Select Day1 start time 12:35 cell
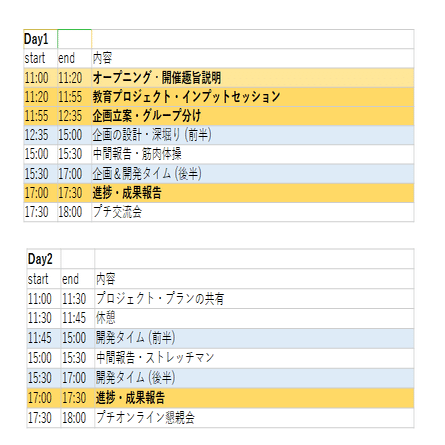445x445 pixels. click(x=40, y=135)
